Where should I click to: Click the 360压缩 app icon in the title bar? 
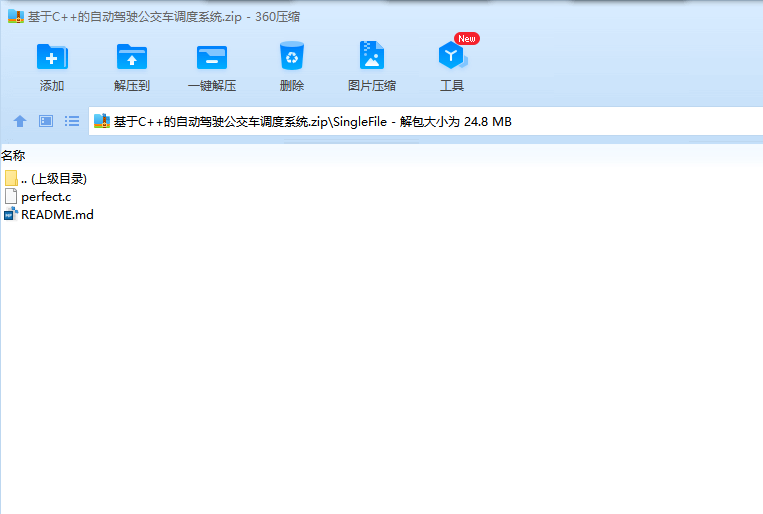click(16, 16)
